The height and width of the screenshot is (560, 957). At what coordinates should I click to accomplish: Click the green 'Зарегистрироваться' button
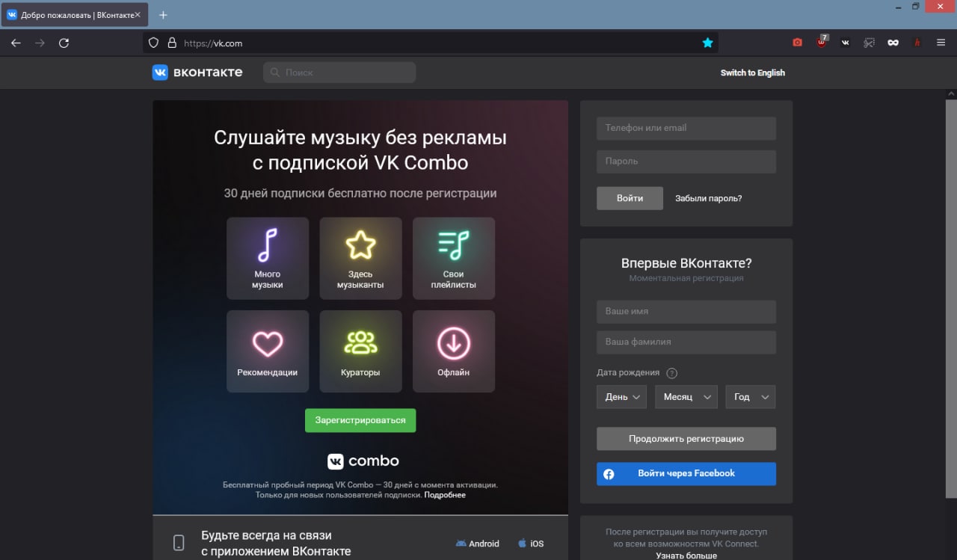pyautogui.click(x=360, y=420)
